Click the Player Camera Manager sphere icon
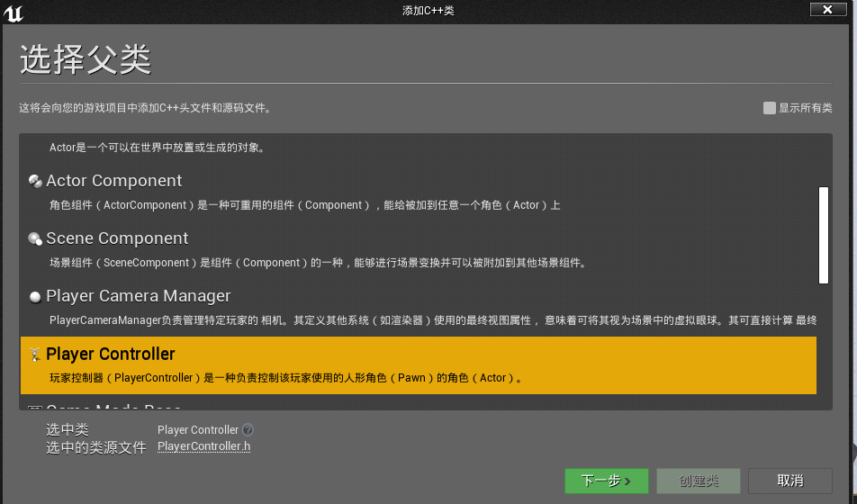Screen dimensions: 857x504 click(35, 297)
